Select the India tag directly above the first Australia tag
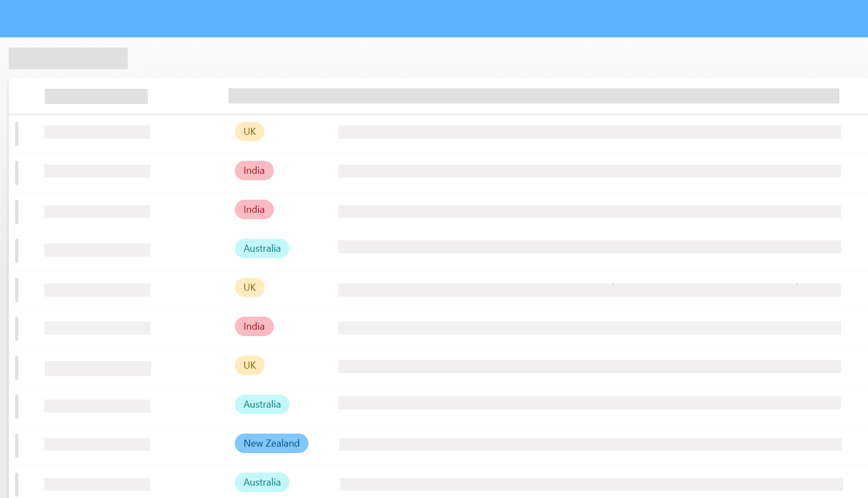The width and height of the screenshot is (868, 498). click(x=254, y=209)
